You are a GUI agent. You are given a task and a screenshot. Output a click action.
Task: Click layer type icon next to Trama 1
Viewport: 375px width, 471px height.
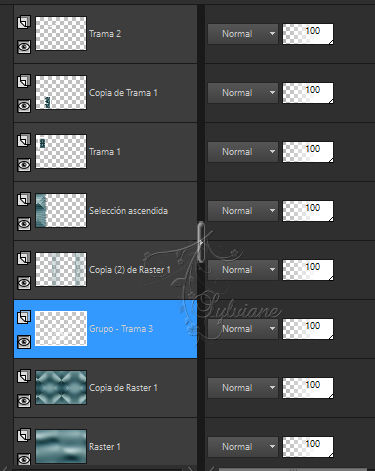point(24,140)
